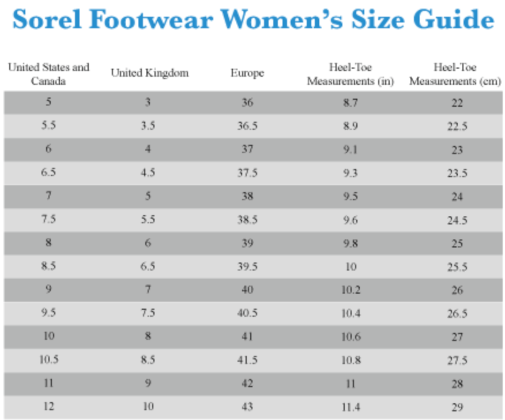
Task: Click the United States and Canada column header
Action: pos(48,74)
